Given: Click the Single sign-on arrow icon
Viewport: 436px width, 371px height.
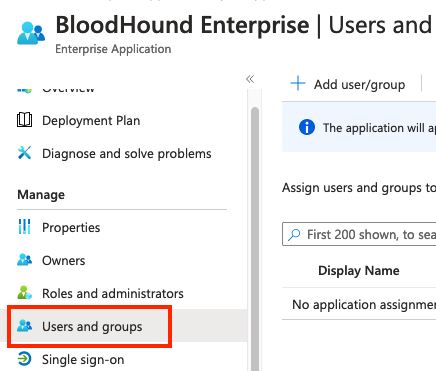Looking at the screenshot, I should pos(24,359).
